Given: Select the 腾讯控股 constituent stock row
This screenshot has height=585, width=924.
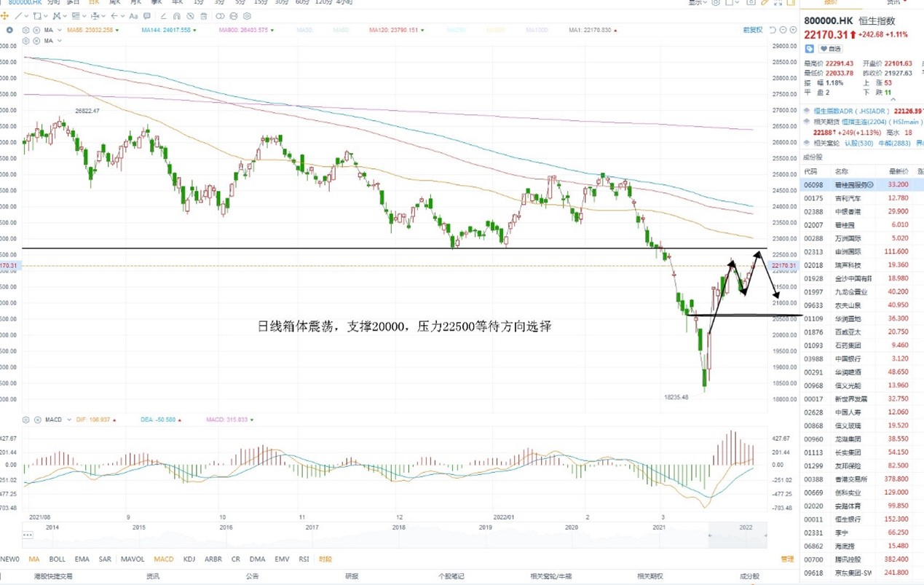Looking at the screenshot, I should click(x=861, y=560).
